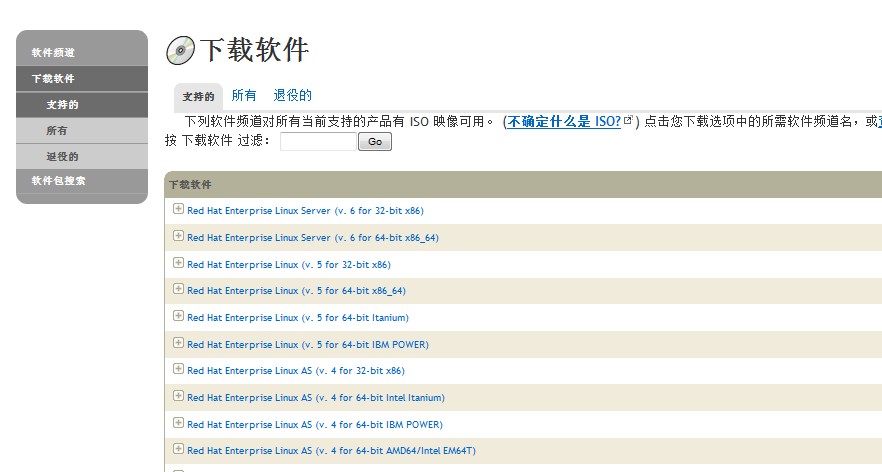Open Red Hat Enterprise Linux v.5 64-bit x86_64 link
Viewport: 882px width, 472px height.
tap(296, 291)
